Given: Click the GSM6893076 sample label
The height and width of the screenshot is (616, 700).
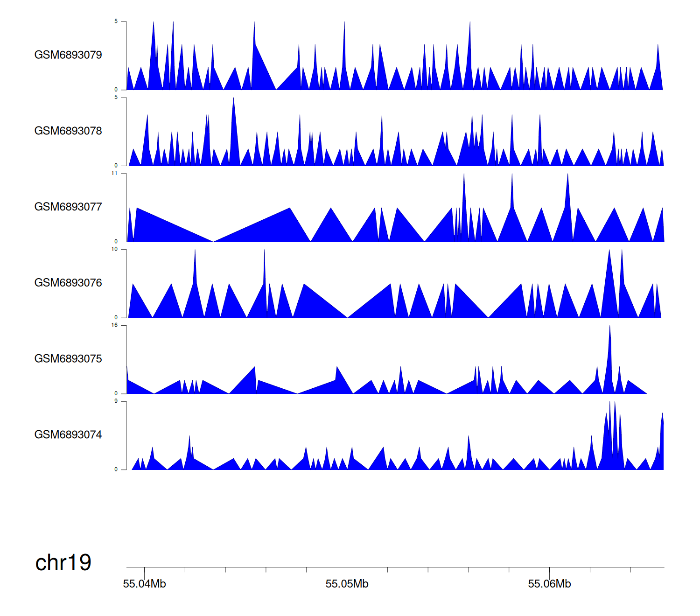Looking at the screenshot, I should pyautogui.click(x=68, y=283).
